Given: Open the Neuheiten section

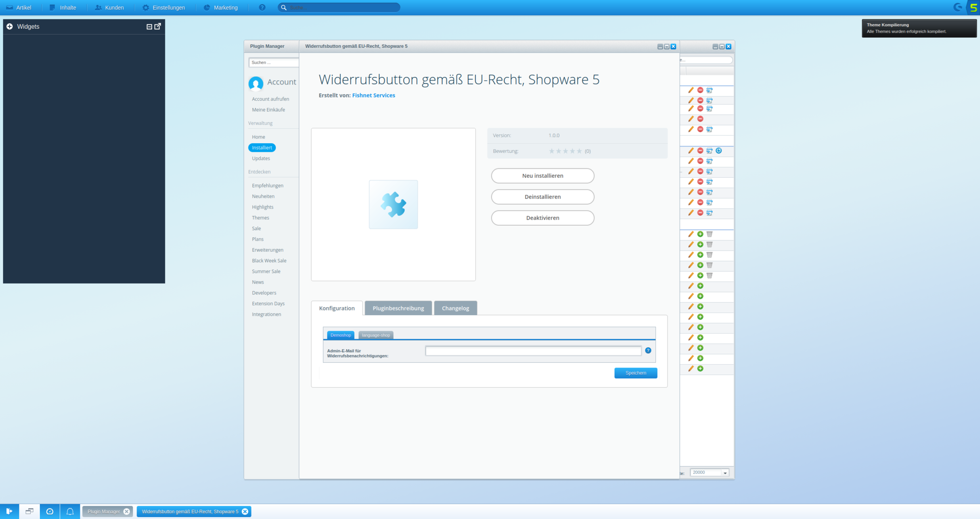Looking at the screenshot, I should coord(263,196).
